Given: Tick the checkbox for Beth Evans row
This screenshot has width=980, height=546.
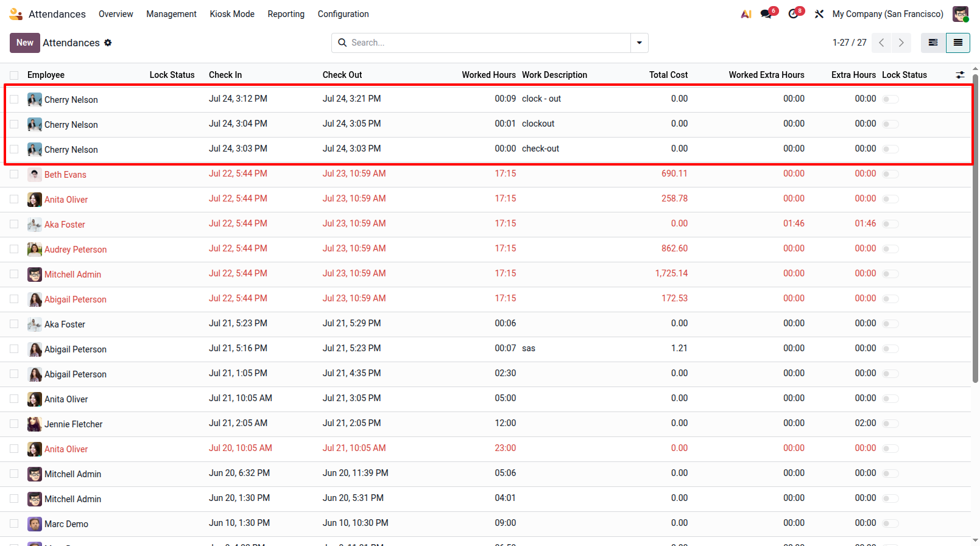Looking at the screenshot, I should (x=14, y=174).
